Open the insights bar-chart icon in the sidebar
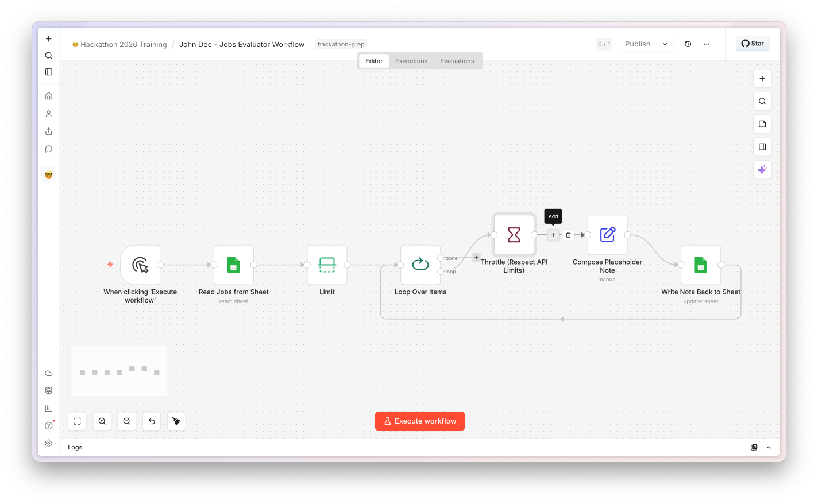Viewport: 818px width, 504px height. (x=49, y=408)
